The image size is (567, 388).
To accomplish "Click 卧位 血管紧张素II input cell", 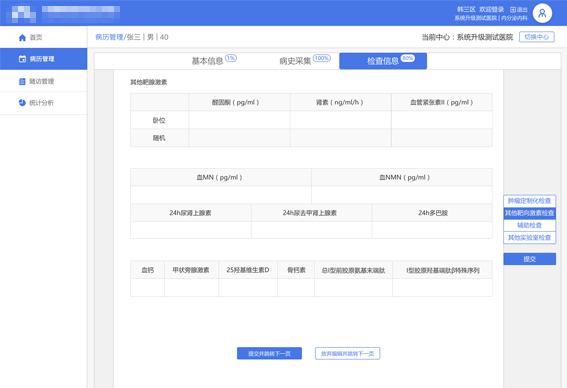I will 442,120.
